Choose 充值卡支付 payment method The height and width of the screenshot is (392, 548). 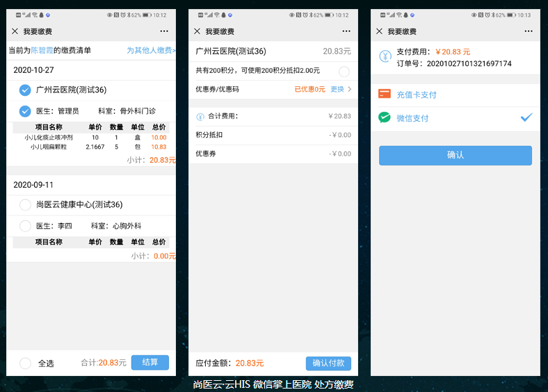[x=456, y=95]
